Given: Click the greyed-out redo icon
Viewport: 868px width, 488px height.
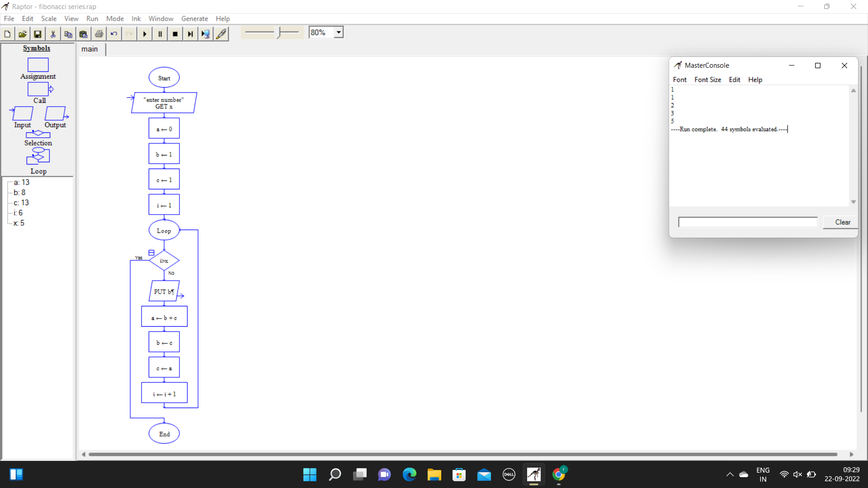Looking at the screenshot, I should click(129, 34).
